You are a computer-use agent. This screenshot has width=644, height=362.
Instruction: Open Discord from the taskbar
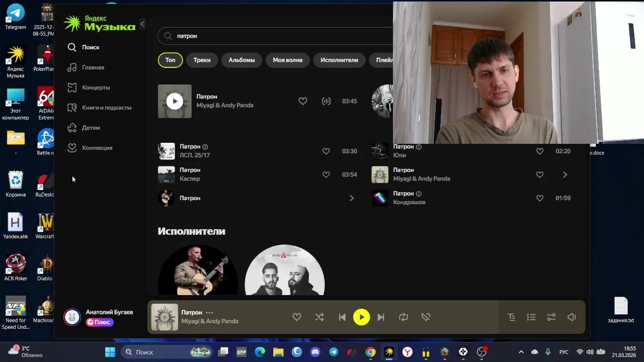click(x=315, y=352)
